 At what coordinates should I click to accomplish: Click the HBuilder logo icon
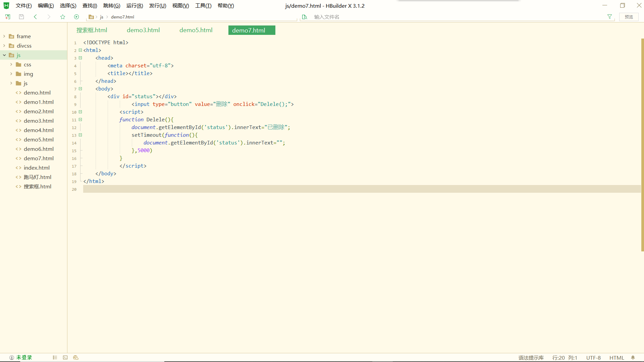click(x=6, y=6)
